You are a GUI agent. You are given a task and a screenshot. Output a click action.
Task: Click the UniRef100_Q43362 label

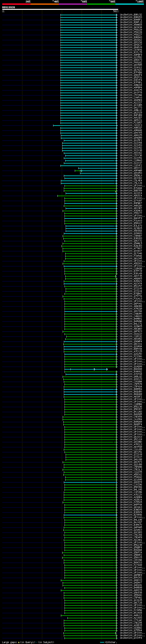(x=131, y=178)
